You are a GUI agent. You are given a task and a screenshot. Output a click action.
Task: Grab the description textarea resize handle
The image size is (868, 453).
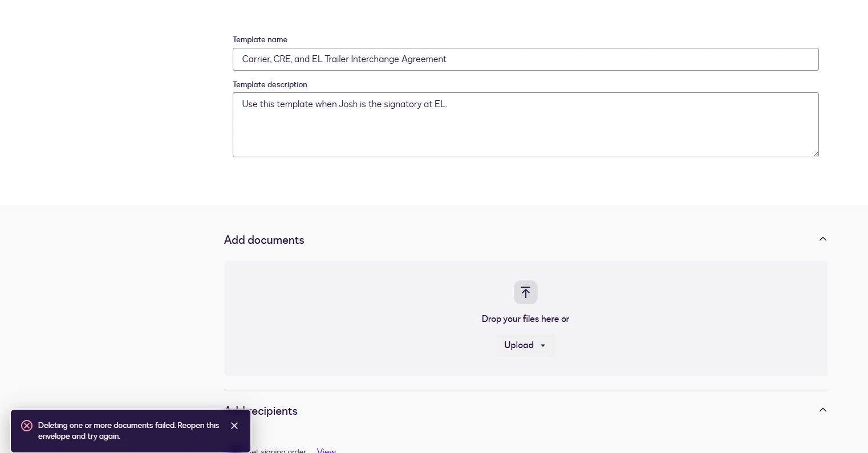coord(816,154)
